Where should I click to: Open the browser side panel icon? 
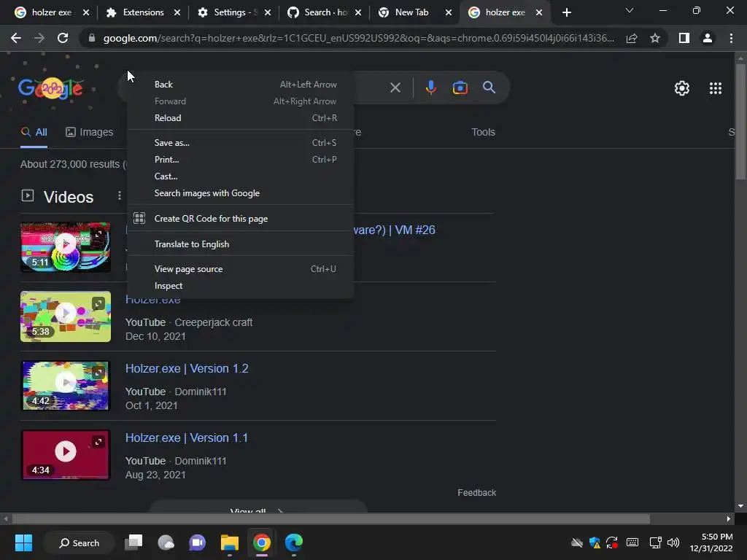(684, 38)
